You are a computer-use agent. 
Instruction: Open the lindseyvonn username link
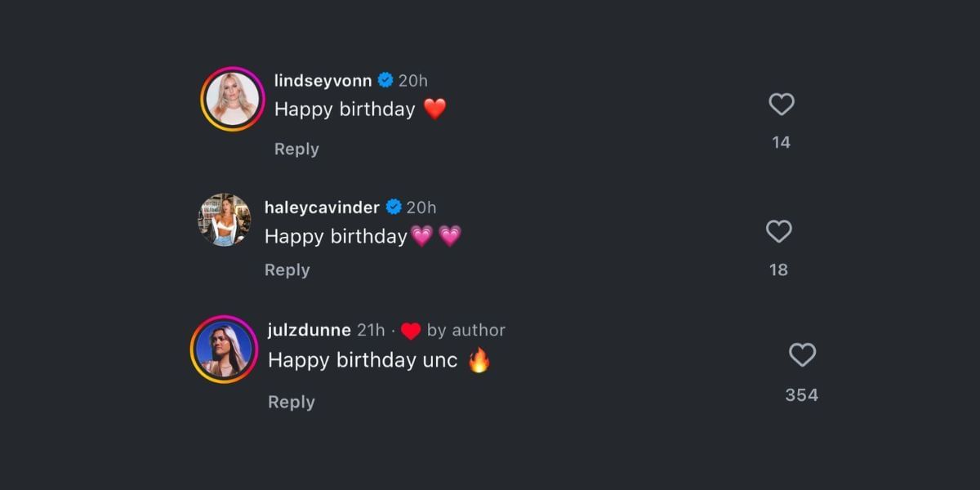point(323,80)
